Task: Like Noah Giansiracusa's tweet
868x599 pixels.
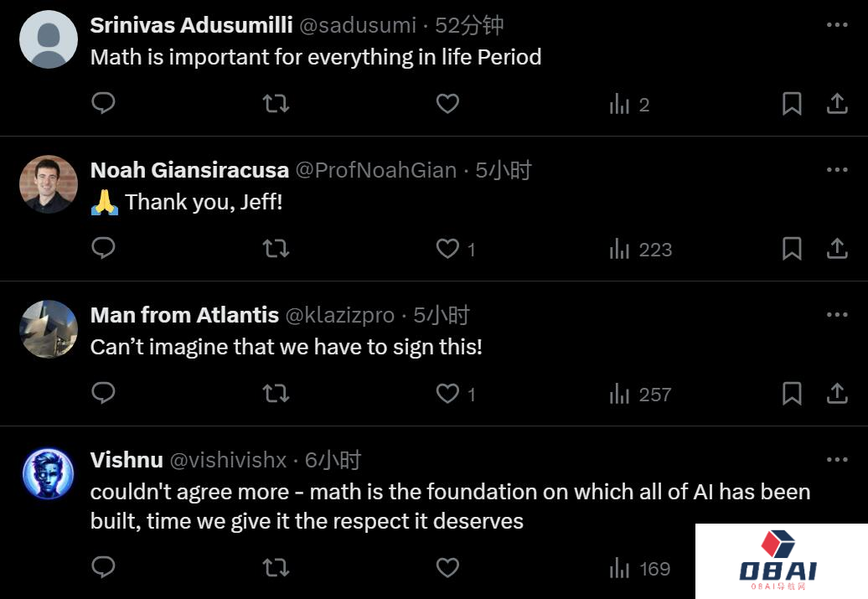Action: (447, 249)
